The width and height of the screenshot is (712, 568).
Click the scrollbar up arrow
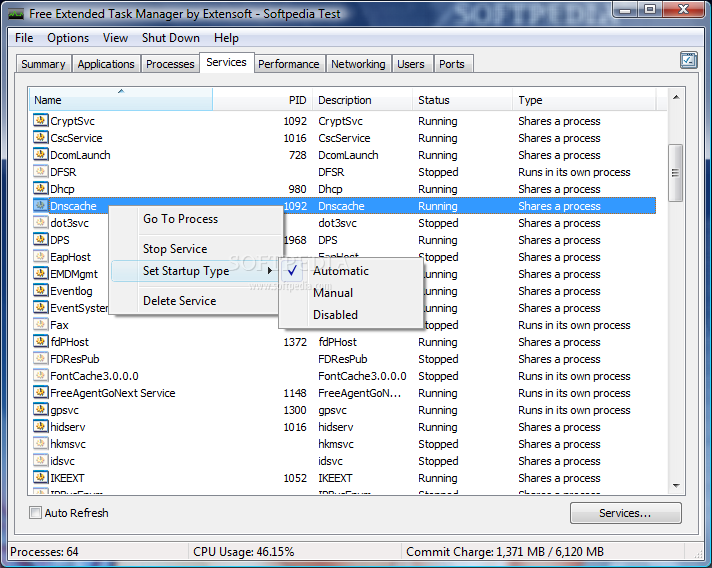(x=676, y=97)
